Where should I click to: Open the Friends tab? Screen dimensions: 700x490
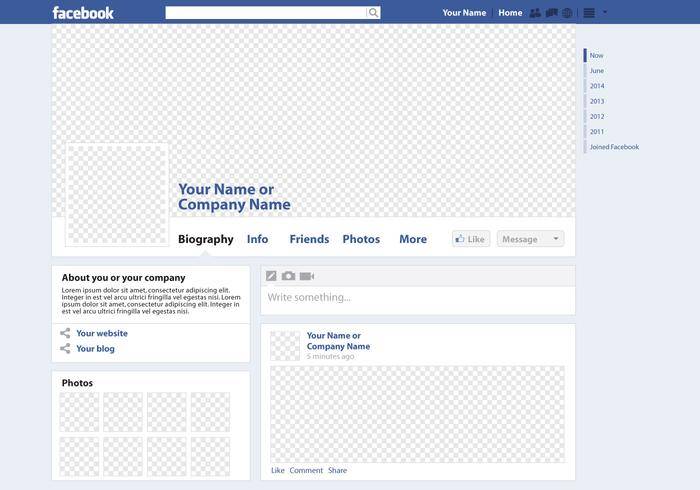[309, 239]
